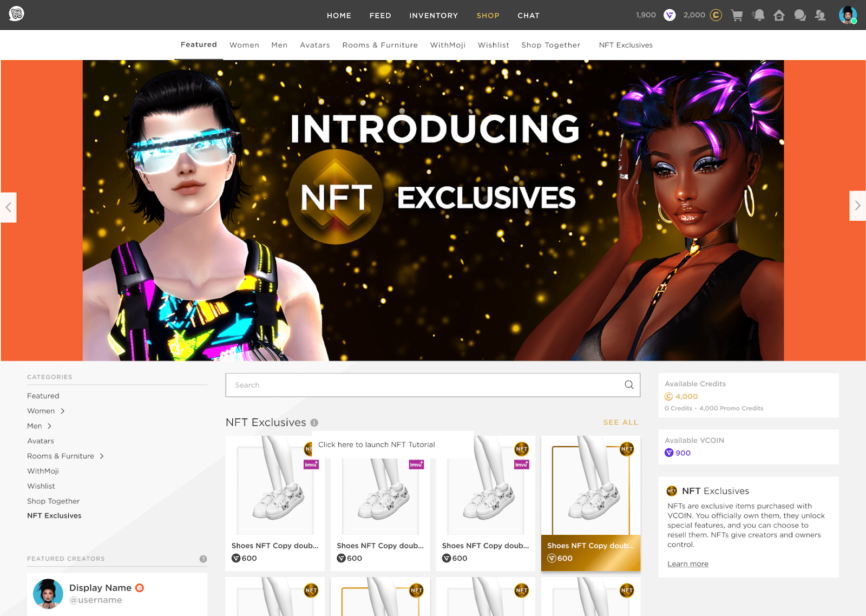
Task: Click the SEE ALL link
Action: click(x=620, y=422)
